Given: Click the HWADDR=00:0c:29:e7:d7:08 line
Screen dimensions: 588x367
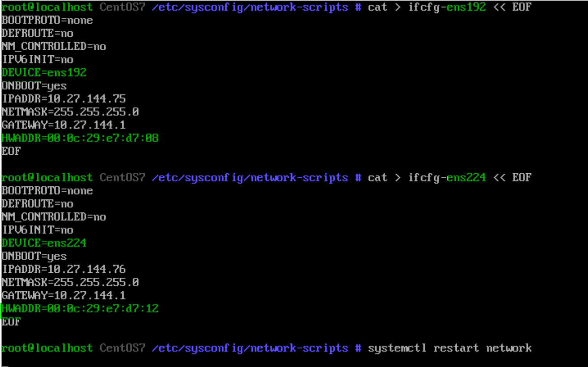Looking at the screenshot, I should (80, 138).
